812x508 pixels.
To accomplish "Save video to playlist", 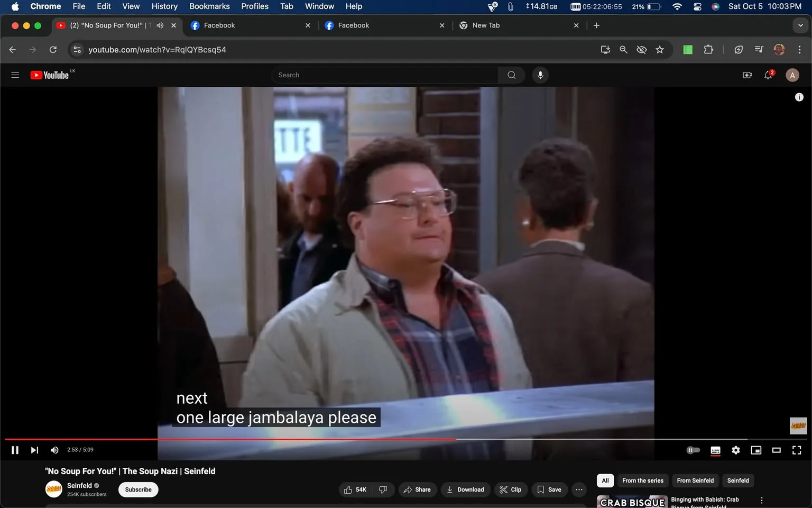I will (549, 489).
